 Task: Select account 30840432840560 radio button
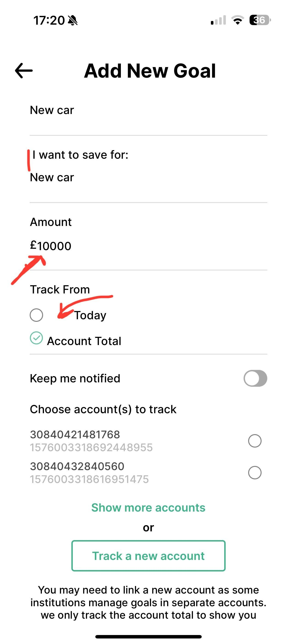(x=254, y=472)
